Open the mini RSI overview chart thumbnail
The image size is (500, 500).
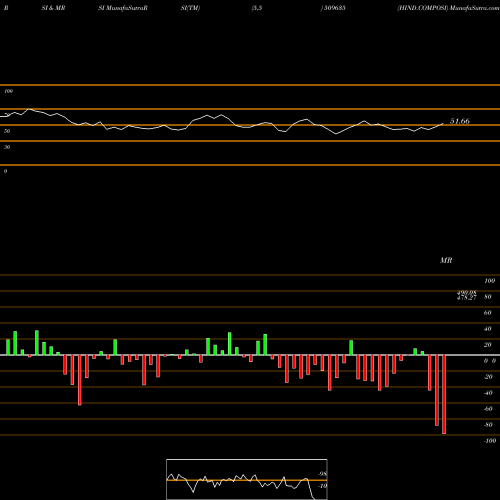247,479
